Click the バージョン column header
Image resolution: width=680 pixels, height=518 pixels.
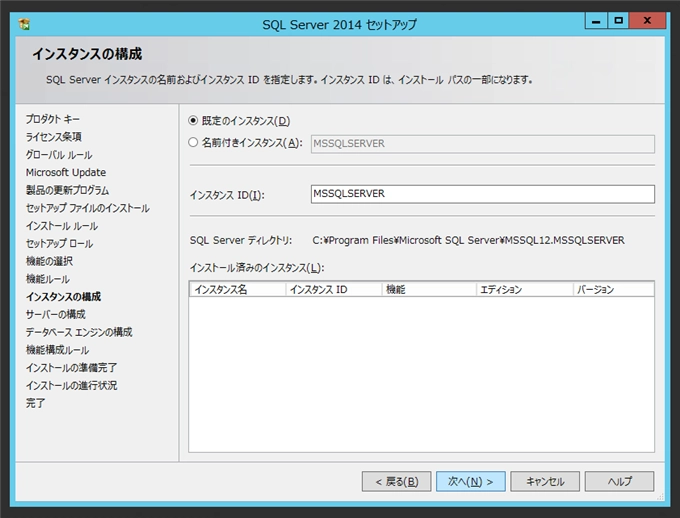(x=614, y=289)
